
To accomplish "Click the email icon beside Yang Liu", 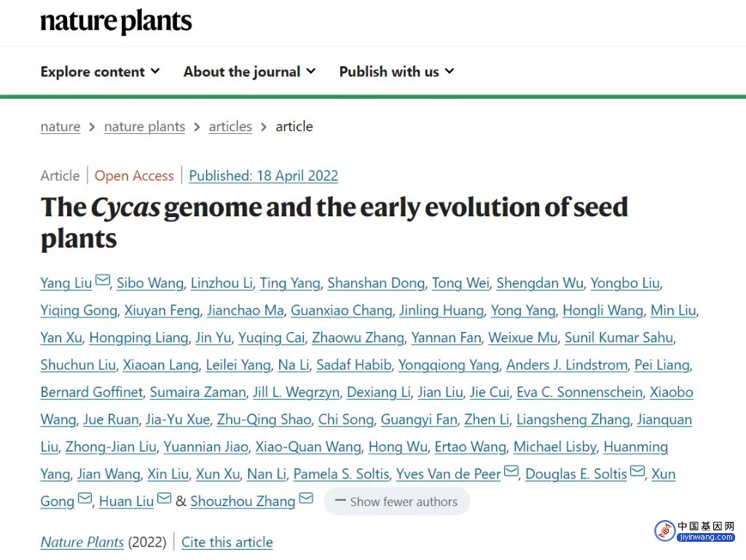I will (x=103, y=280).
